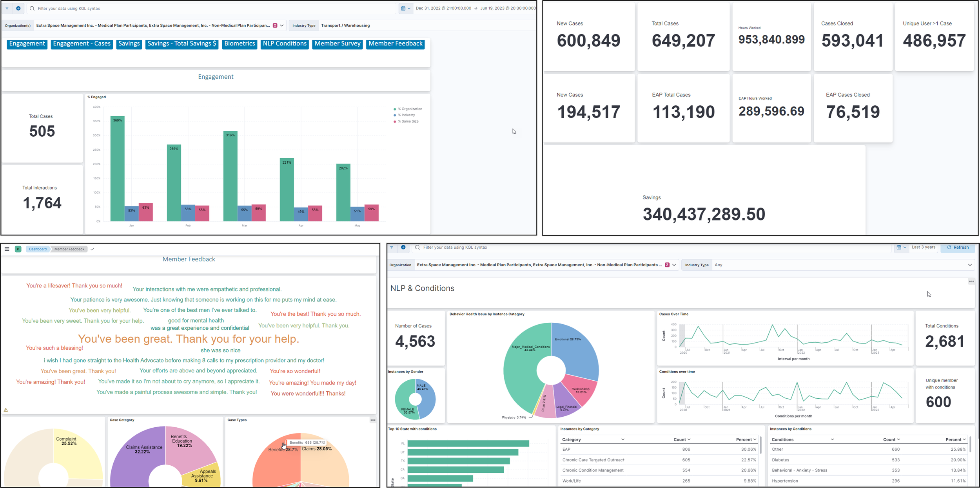Viewport: 980px width, 488px height.
Task: Select the Engagement tab button
Action: (27, 44)
